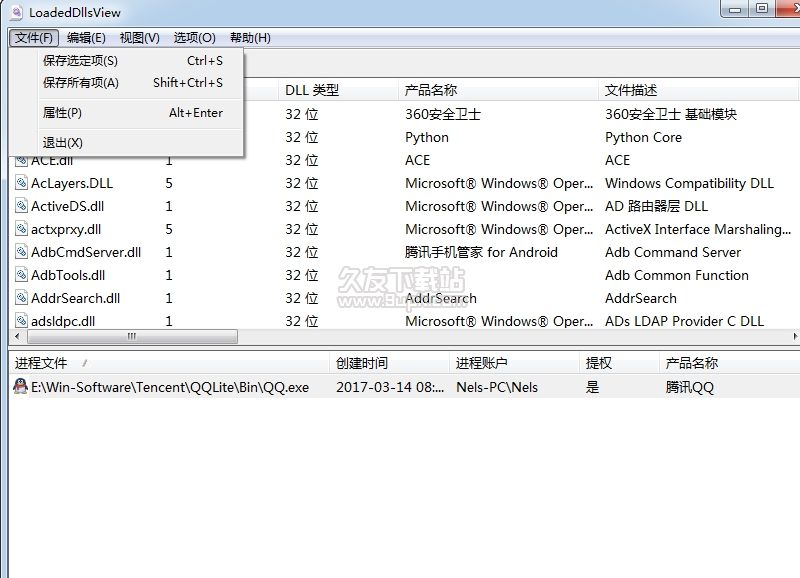Click the adsldpc.dll file icon
The height and width of the screenshot is (578, 800).
click(x=21, y=320)
